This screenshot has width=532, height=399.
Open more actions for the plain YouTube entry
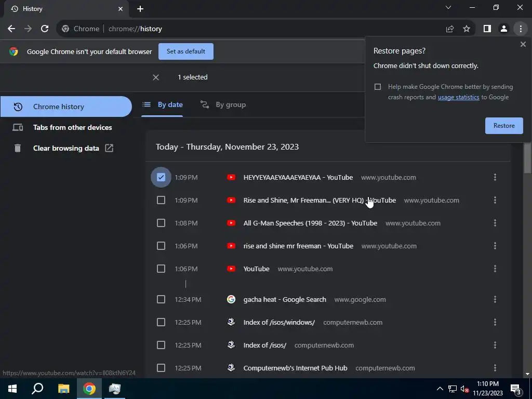(495, 269)
